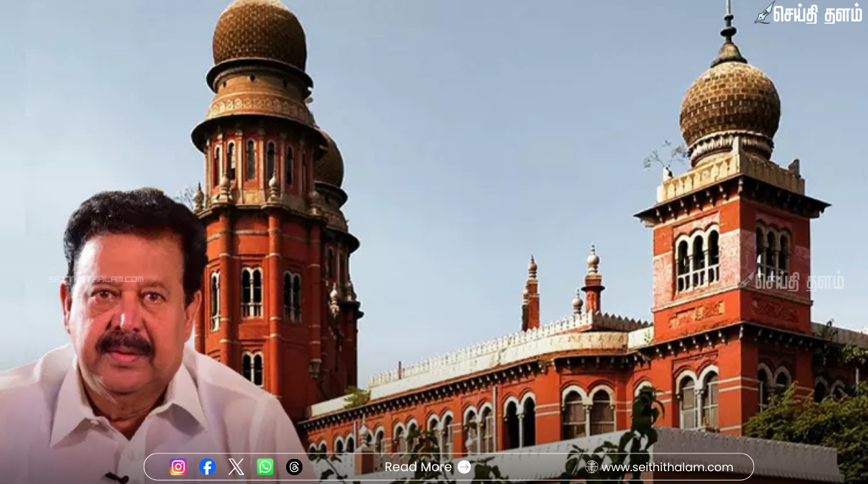Click the Facebook icon
Viewport: 868px width, 484px height.
(x=207, y=466)
